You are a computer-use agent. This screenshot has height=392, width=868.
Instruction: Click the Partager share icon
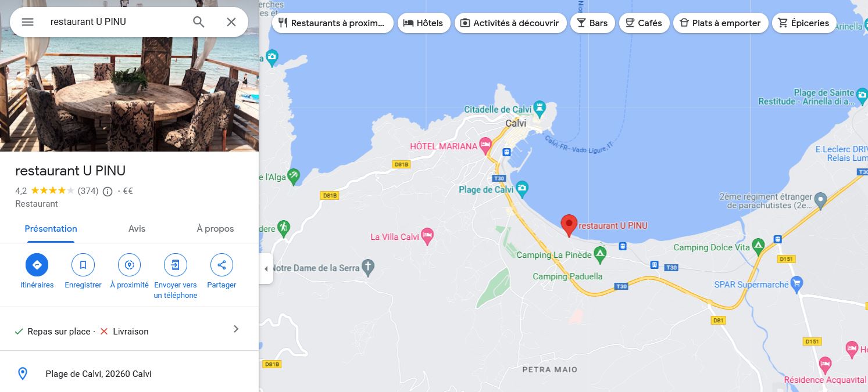coord(222,265)
